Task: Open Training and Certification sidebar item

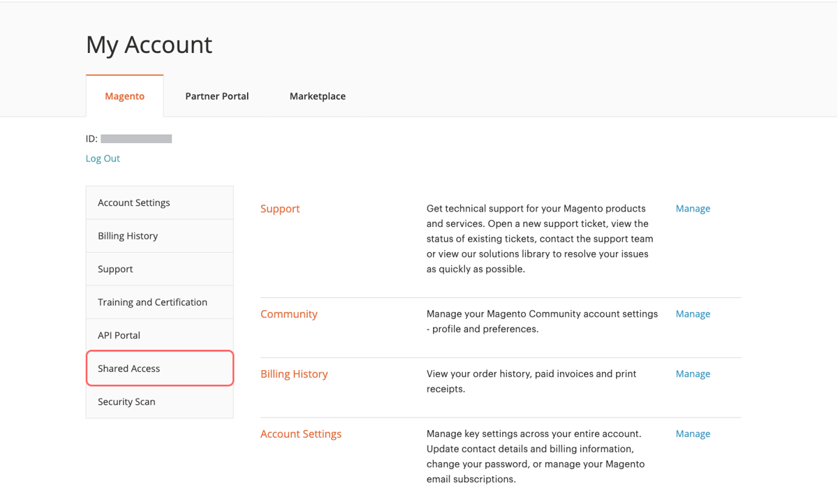Action: pyautogui.click(x=152, y=302)
